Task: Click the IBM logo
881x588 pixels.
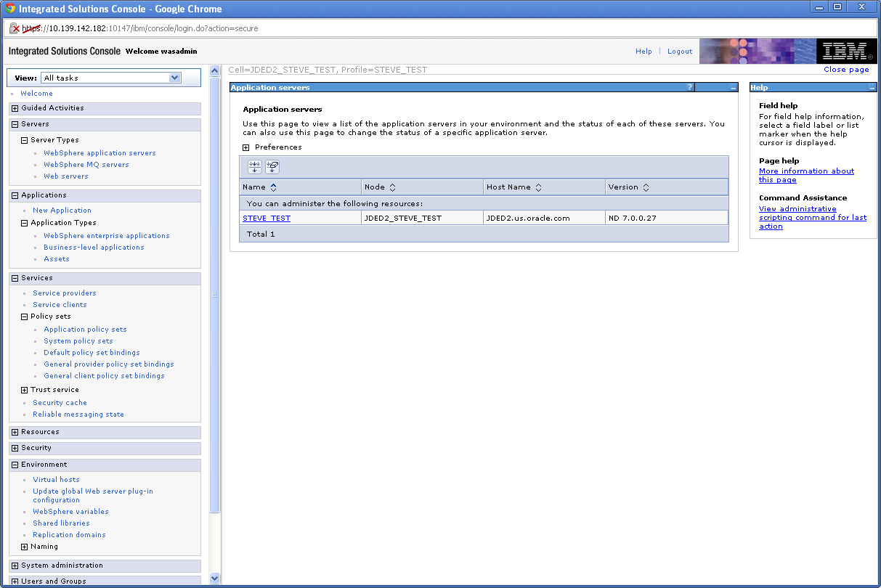Action: point(845,51)
